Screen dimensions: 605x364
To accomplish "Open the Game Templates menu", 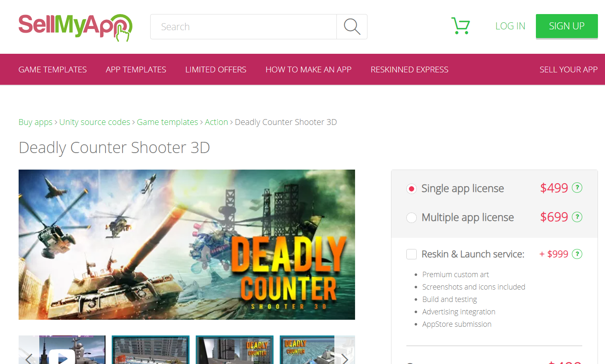I will pyautogui.click(x=53, y=69).
